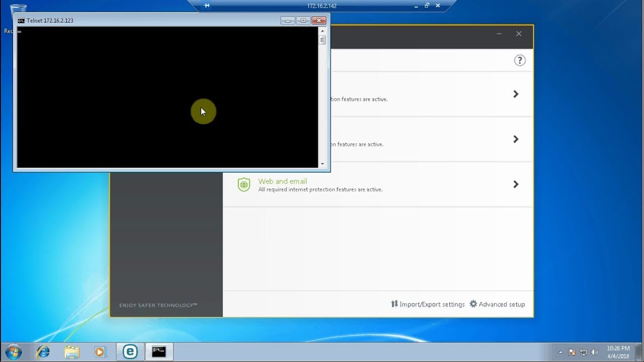The image size is (644, 362).
Task: Click the network tray icon
Action: click(583, 352)
